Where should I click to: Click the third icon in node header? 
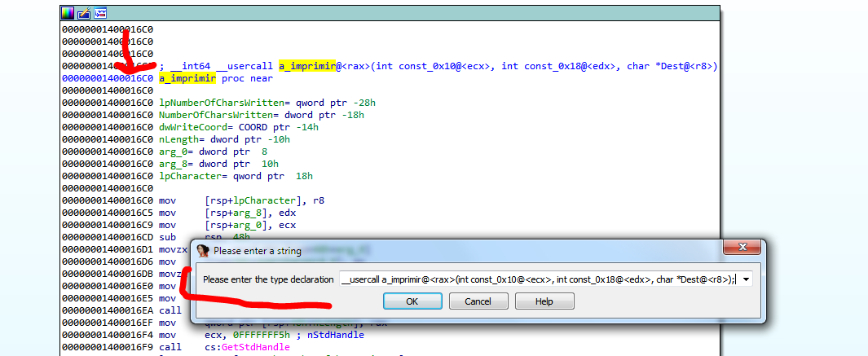(x=100, y=13)
